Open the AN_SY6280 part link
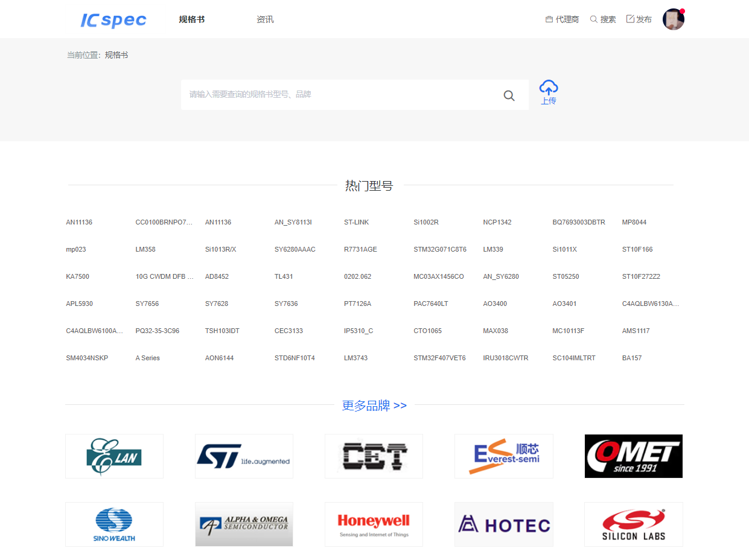The image size is (749, 560). click(x=501, y=276)
